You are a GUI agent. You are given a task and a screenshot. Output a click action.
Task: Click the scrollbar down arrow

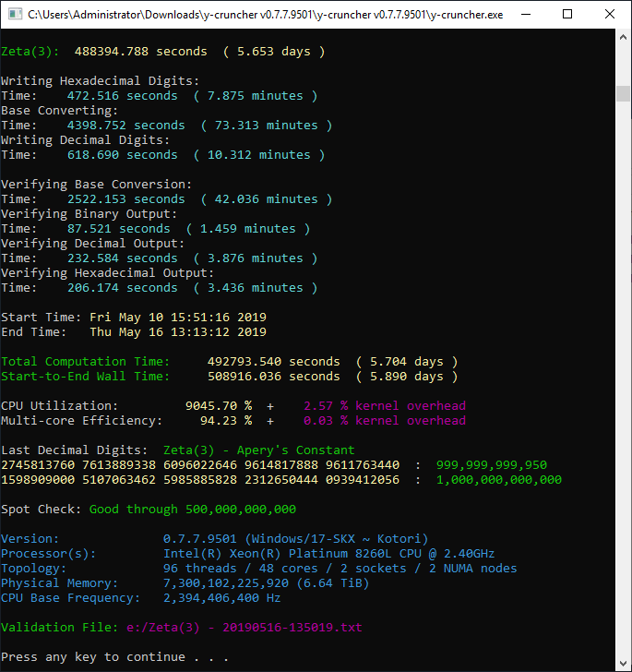tap(624, 663)
